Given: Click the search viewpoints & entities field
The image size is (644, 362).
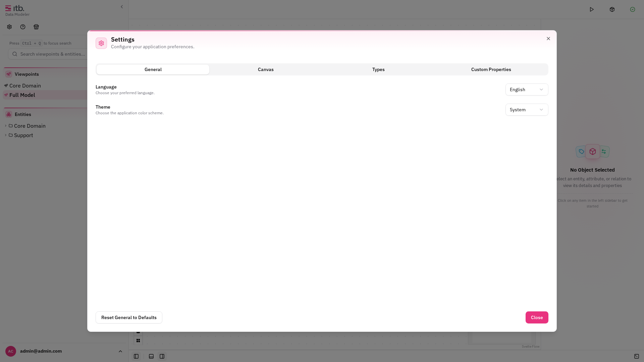Looking at the screenshot, I should click(x=48, y=54).
